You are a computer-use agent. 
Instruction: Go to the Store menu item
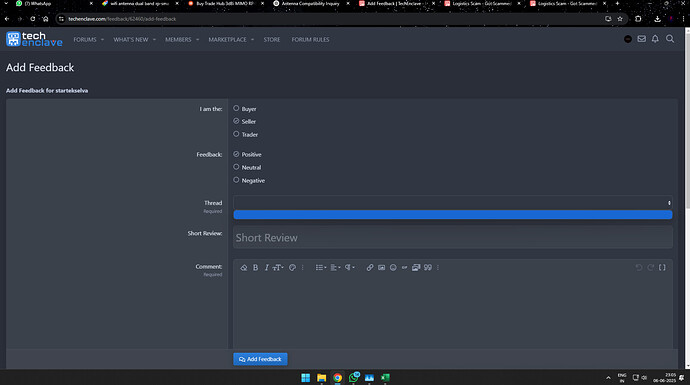point(272,40)
